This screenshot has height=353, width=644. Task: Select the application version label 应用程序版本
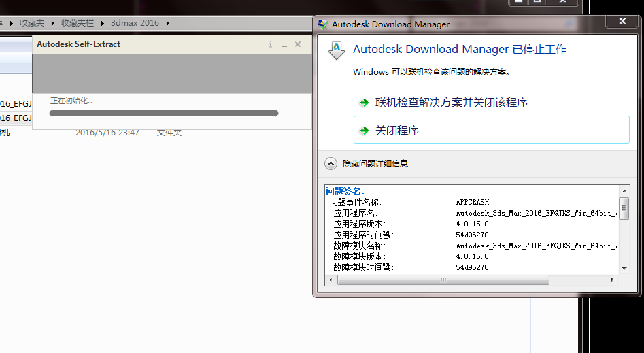click(x=359, y=224)
